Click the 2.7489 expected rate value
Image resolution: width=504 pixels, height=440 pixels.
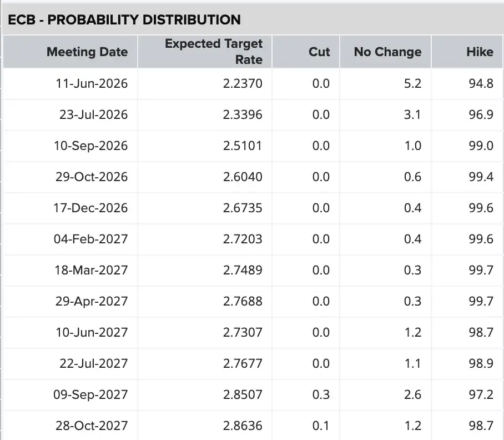(243, 270)
